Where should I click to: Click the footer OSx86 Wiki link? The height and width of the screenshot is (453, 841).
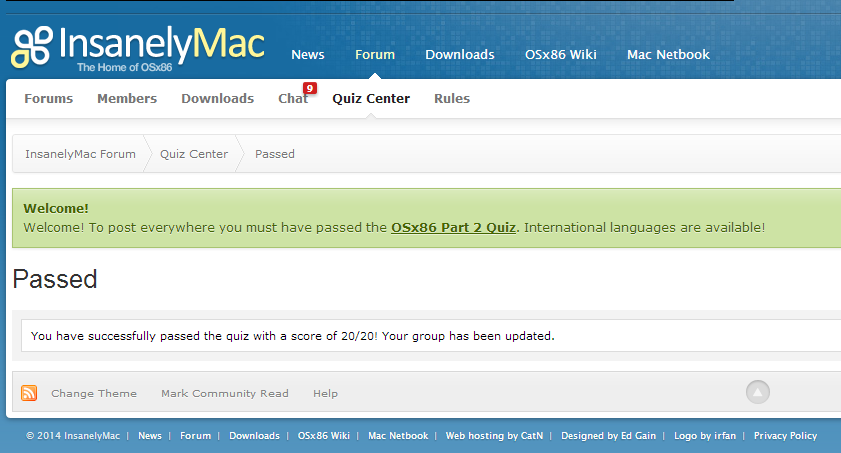[324, 436]
